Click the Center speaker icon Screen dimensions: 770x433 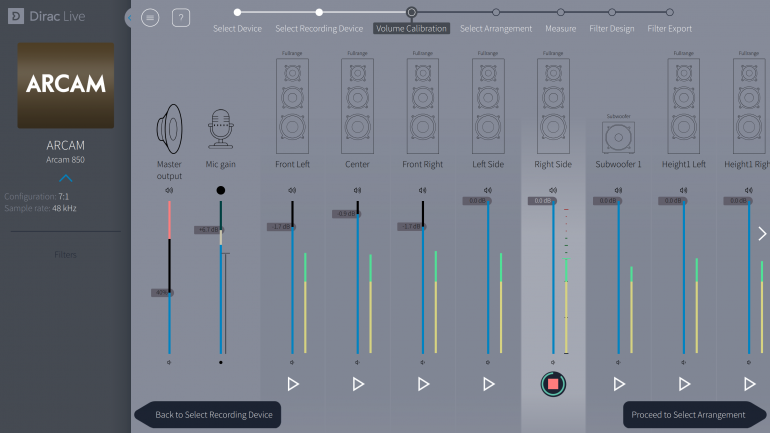point(357,104)
